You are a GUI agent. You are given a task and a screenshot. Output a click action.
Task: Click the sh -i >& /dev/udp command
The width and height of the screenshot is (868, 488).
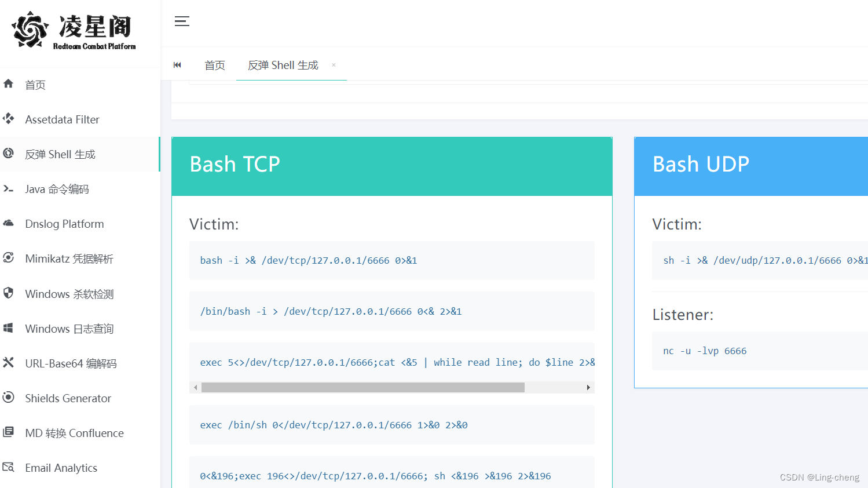coord(765,260)
